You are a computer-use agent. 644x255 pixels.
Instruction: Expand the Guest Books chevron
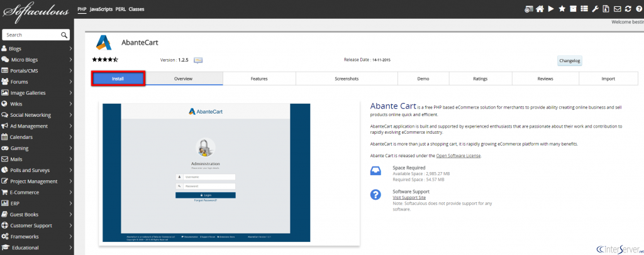[x=70, y=214]
